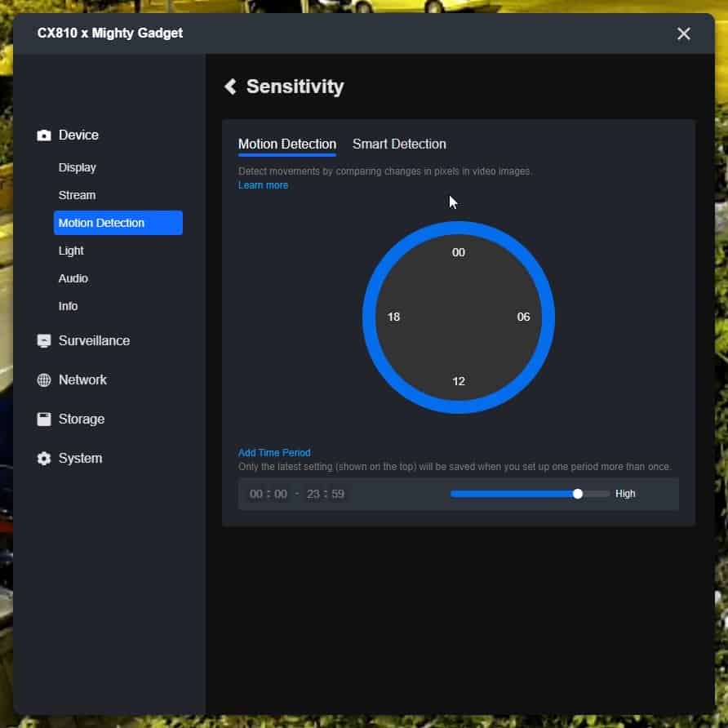The width and height of the screenshot is (728, 728).
Task: Click the Add Time Period link
Action: pos(274,452)
